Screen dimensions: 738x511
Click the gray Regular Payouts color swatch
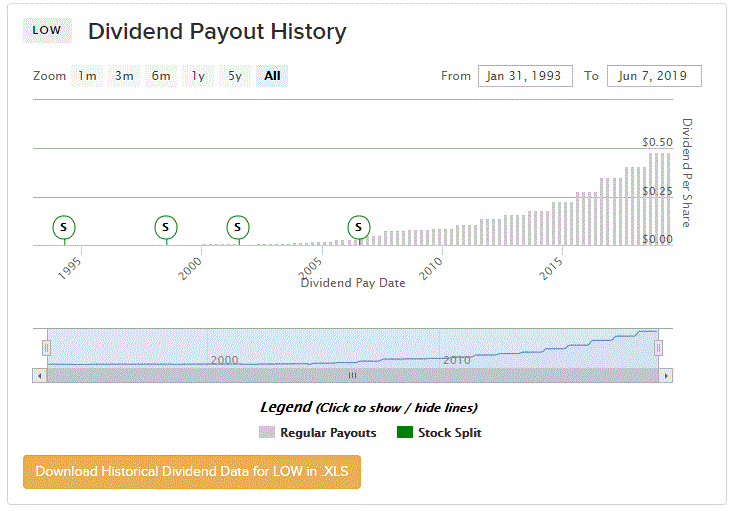tap(267, 432)
